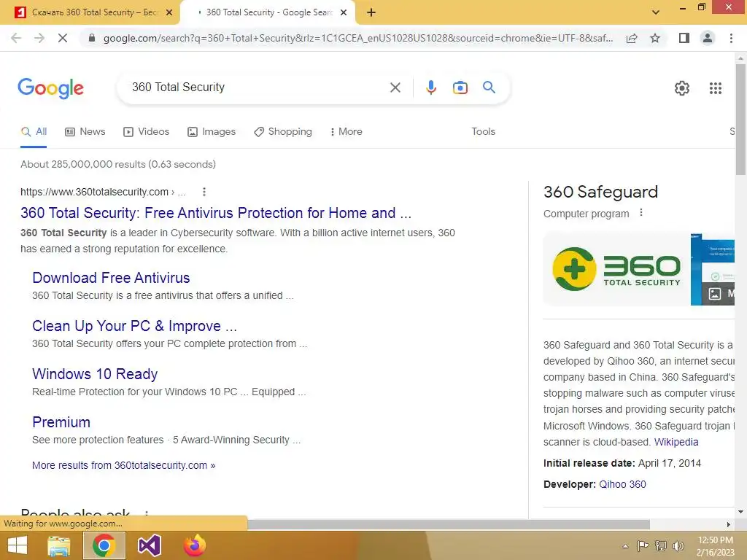Open Chrome profile avatar
The image size is (747, 560).
coord(708,38)
